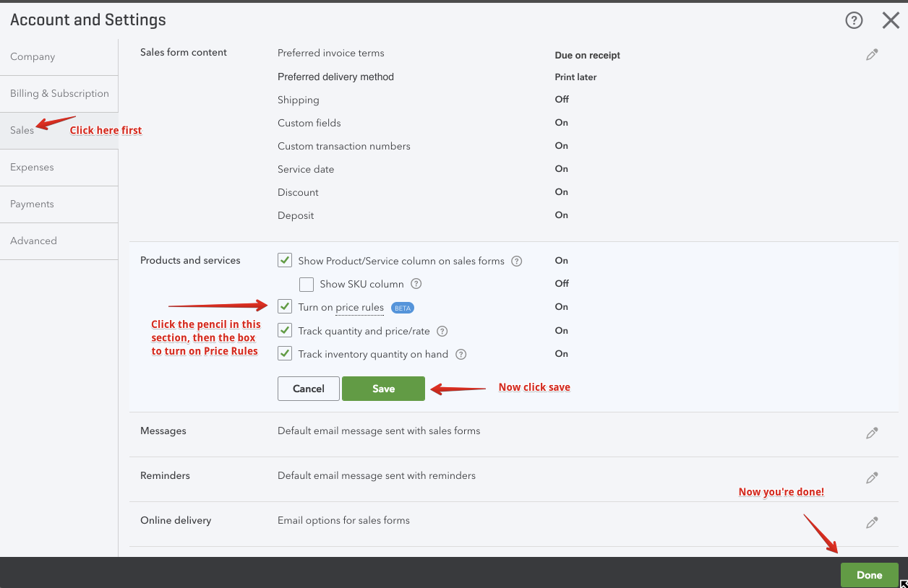Disable Turn on price rules
Image resolution: width=908 pixels, height=588 pixels.
tap(285, 306)
